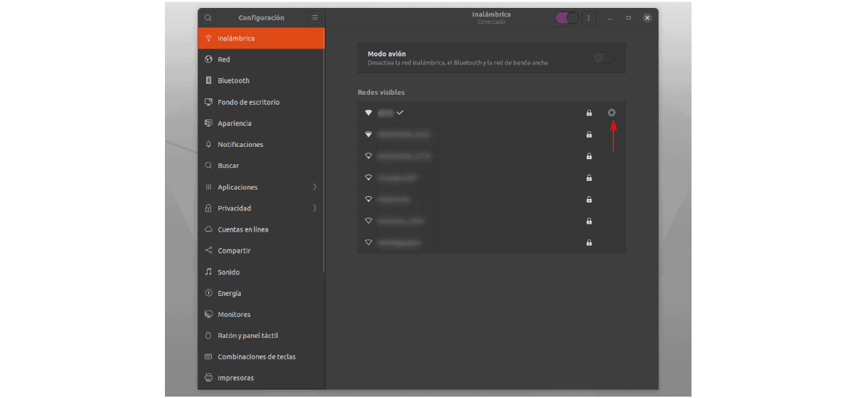This screenshot has width=868, height=398.
Task: Select Ratón y panel táctil
Action: 261,336
